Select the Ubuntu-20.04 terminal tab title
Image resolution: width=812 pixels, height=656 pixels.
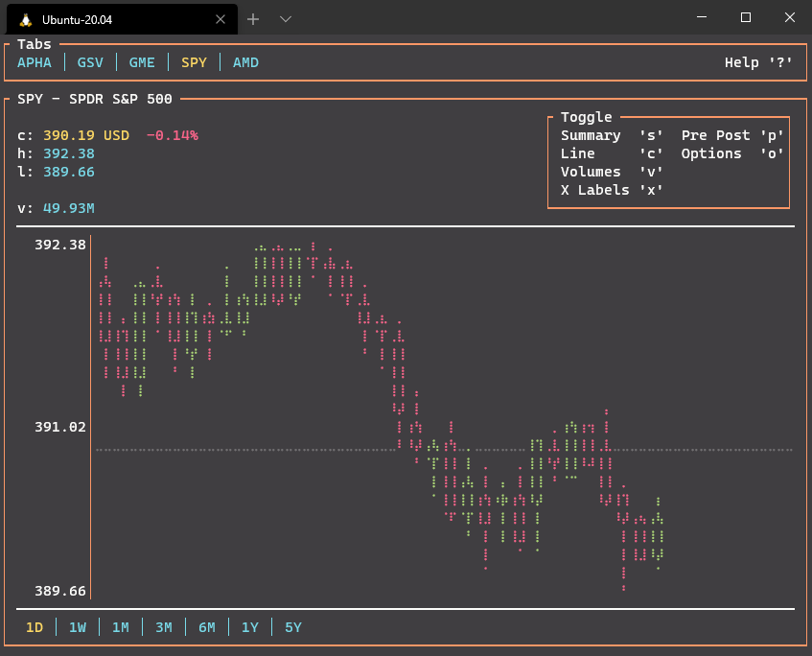pyautogui.click(x=77, y=20)
